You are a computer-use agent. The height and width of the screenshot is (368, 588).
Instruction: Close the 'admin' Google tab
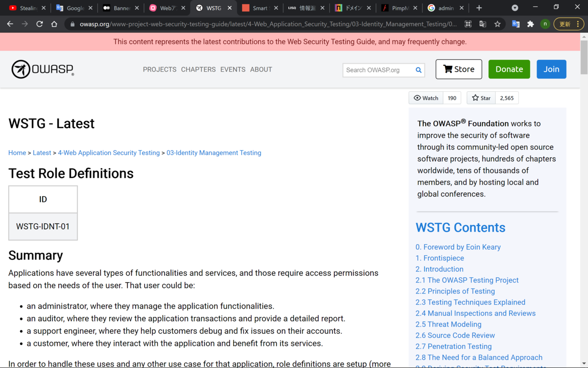tap(462, 8)
